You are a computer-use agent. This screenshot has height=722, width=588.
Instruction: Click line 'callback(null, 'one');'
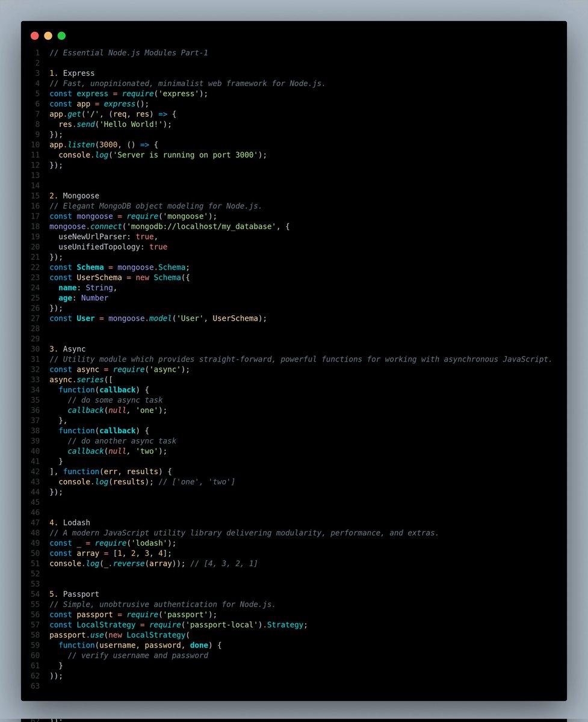coord(117,410)
